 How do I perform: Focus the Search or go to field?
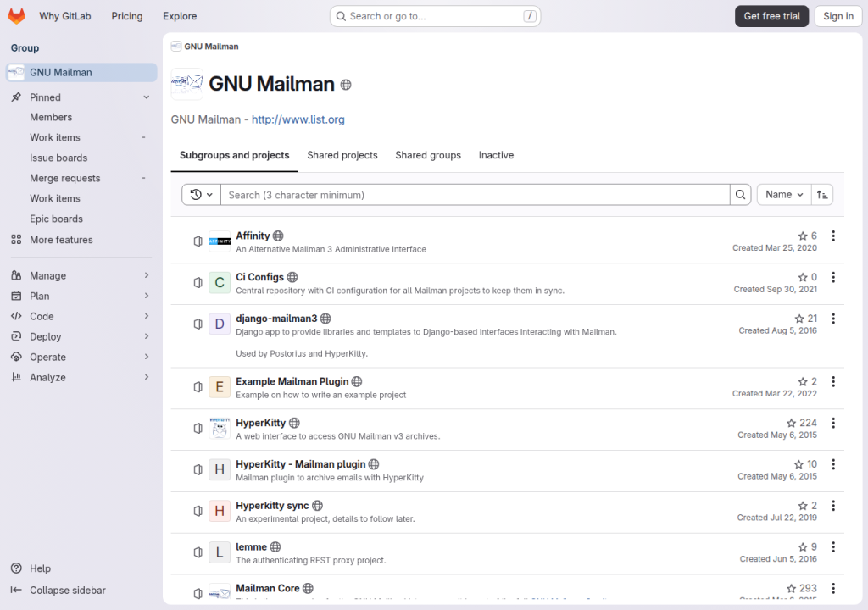pos(435,16)
